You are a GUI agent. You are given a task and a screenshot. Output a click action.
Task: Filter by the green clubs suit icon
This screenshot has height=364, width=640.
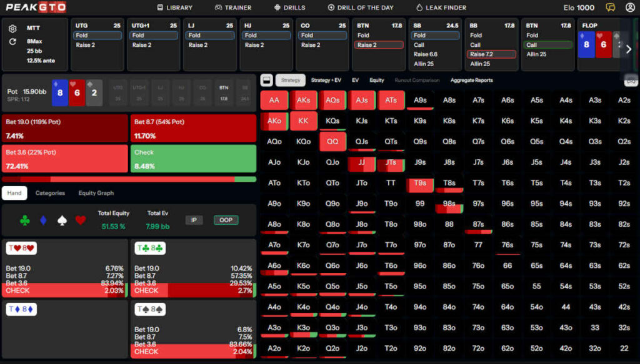point(24,220)
